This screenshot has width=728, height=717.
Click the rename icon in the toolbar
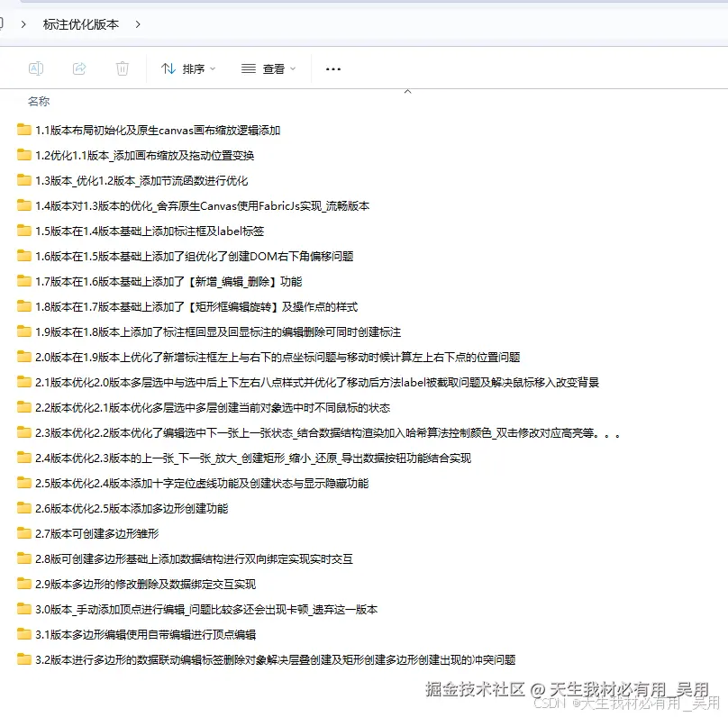point(37,68)
